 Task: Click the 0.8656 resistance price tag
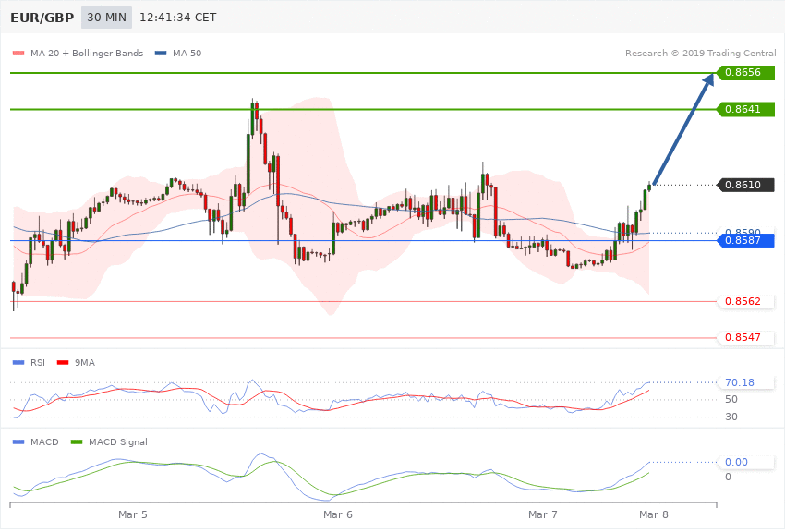coord(745,73)
